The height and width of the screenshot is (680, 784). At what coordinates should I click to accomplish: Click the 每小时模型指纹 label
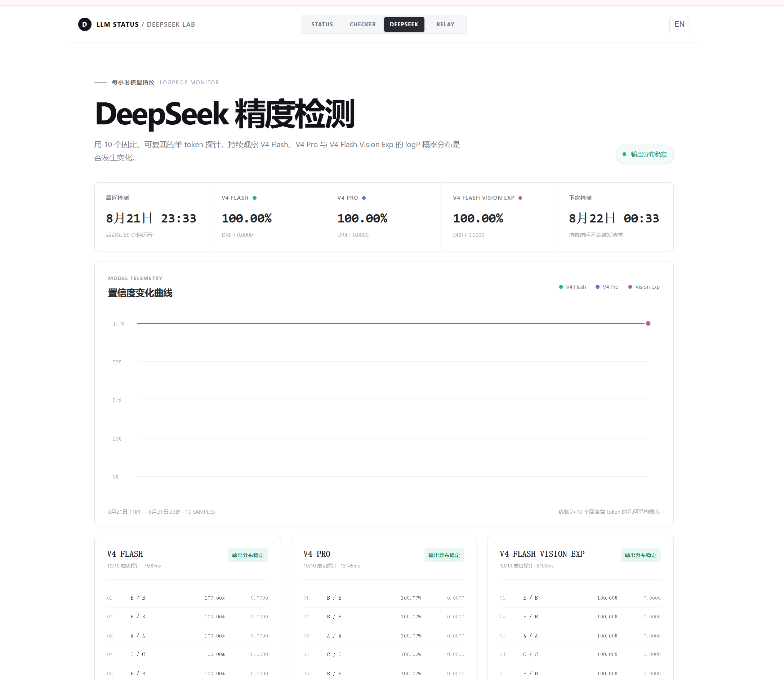[x=133, y=82]
